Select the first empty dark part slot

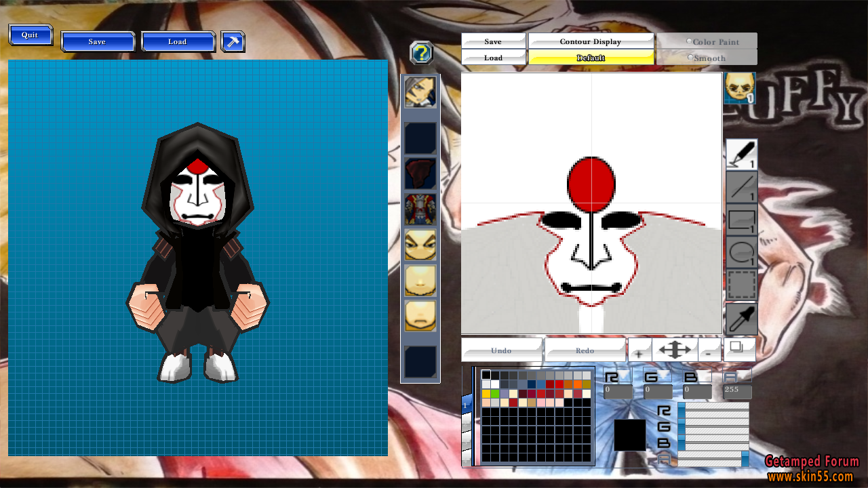click(x=420, y=138)
